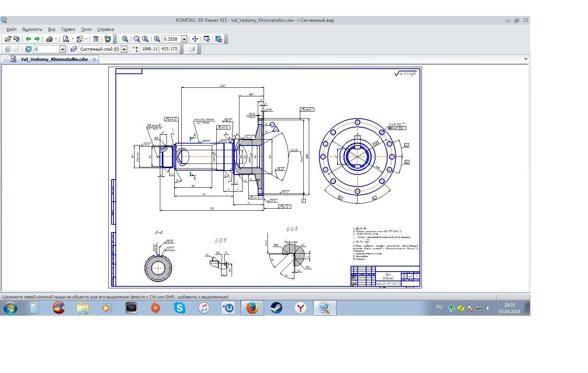
Task: Click the Print icon in toolbar
Action: (49, 39)
